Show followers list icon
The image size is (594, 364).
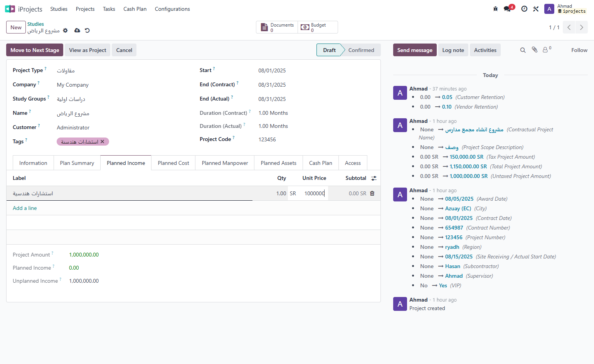[x=547, y=50]
